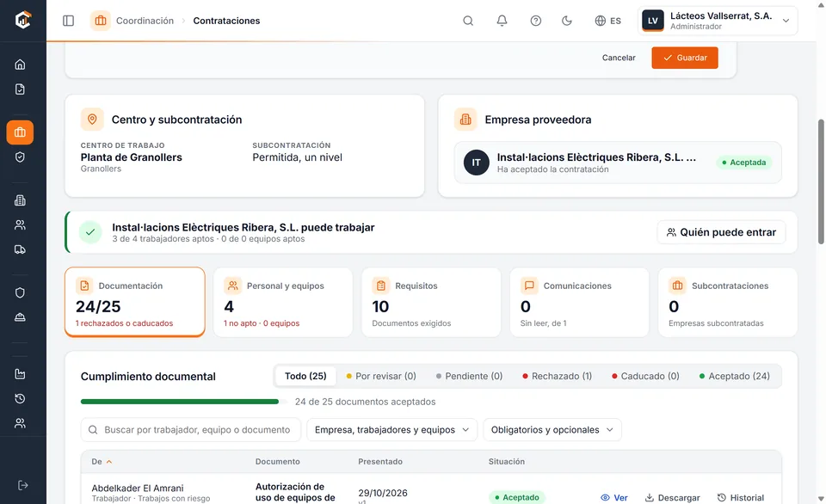
Task: Download the Abdelkader El Amrani document
Action: (672, 498)
